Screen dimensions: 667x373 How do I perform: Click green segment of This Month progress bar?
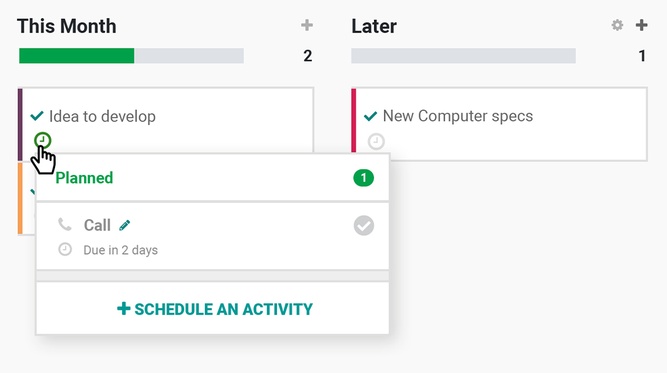pos(77,56)
